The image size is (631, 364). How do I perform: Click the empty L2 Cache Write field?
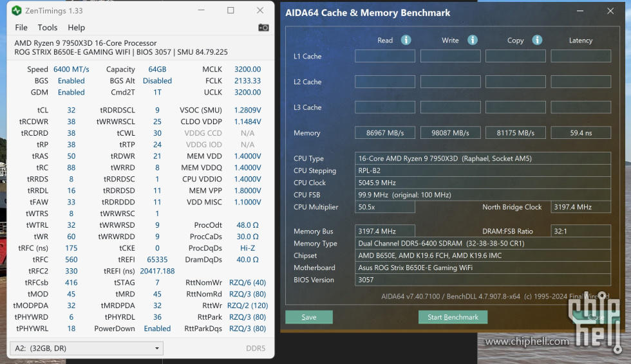(x=450, y=82)
